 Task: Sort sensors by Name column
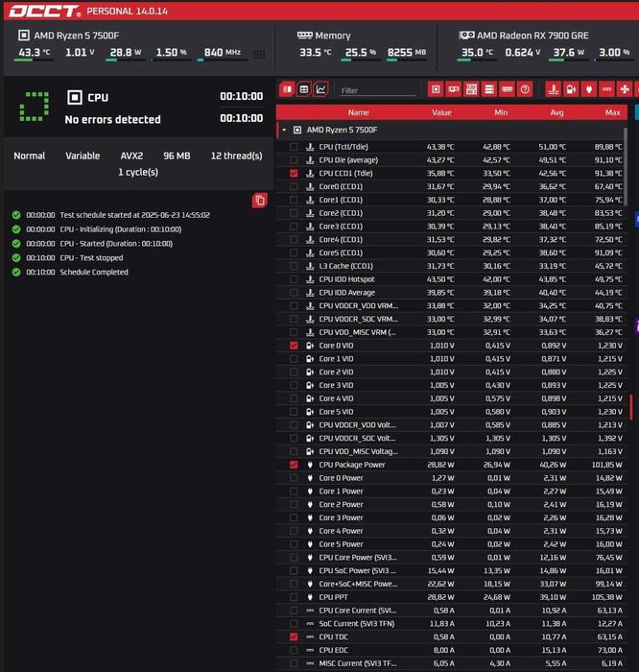359,112
